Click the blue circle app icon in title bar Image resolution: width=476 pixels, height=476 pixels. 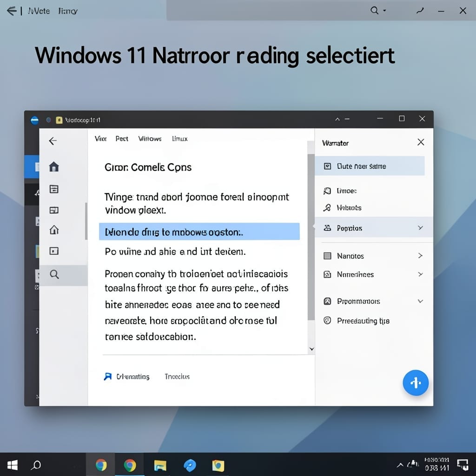(35, 120)
